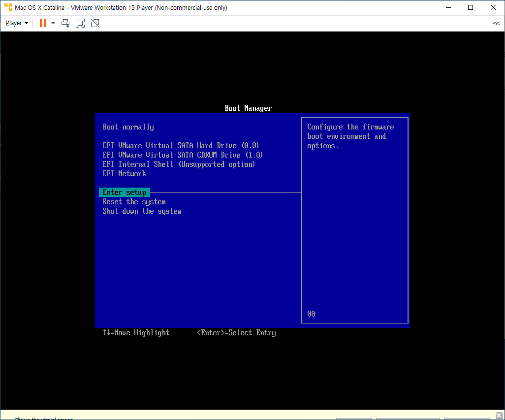Select EFI VMware Virtual SATA Hard Drive (0.0)
The width and height of the screenshot is (505, 420).
pos(181,146)
